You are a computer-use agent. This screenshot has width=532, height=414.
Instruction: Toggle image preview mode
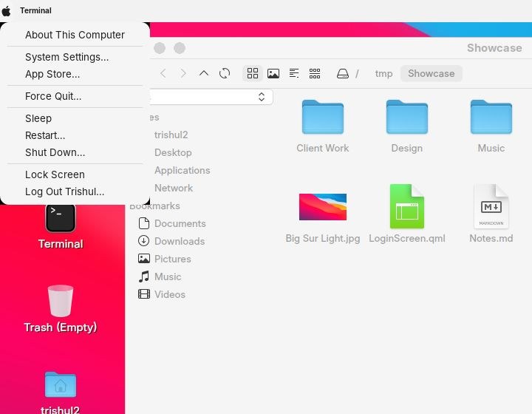click(x=273, y=73)
